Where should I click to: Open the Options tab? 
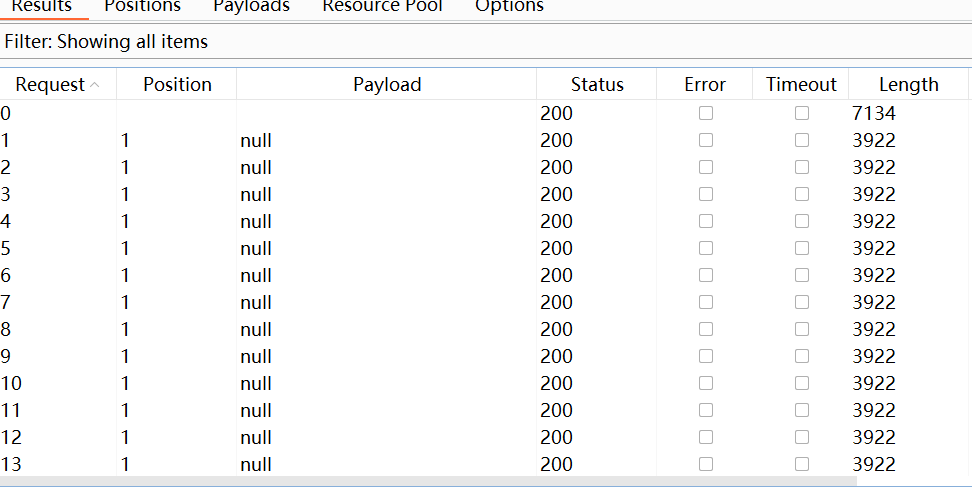click(x=509, y=6)
